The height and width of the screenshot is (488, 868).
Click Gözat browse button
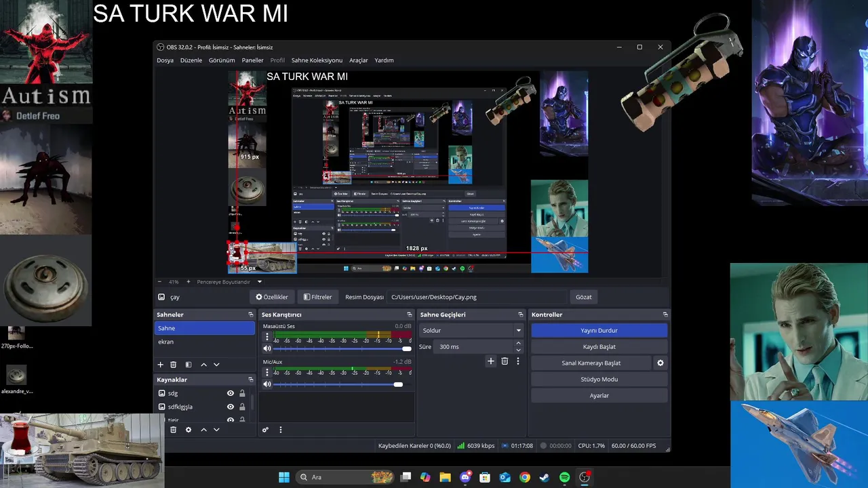pos(584,297)
